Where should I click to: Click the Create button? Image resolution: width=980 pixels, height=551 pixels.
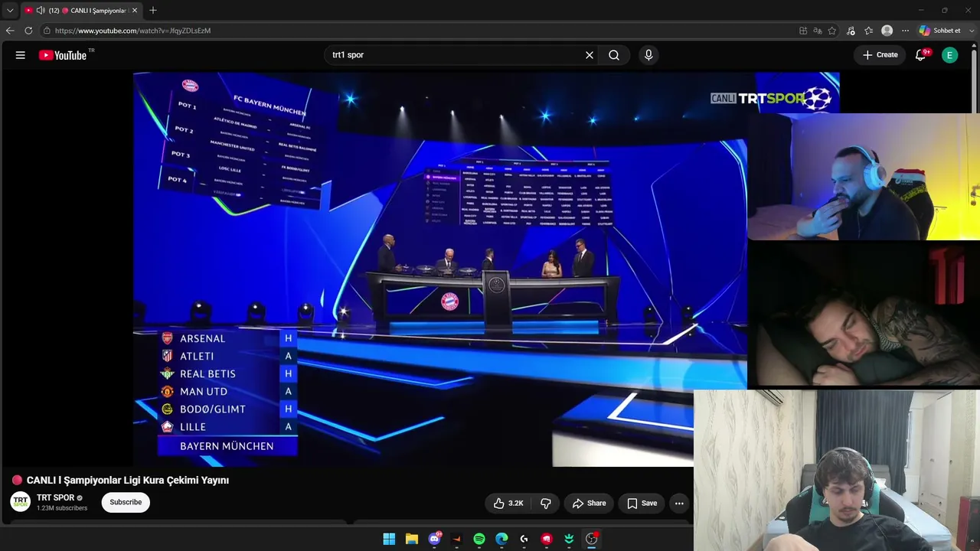click(x=880, y=55)
